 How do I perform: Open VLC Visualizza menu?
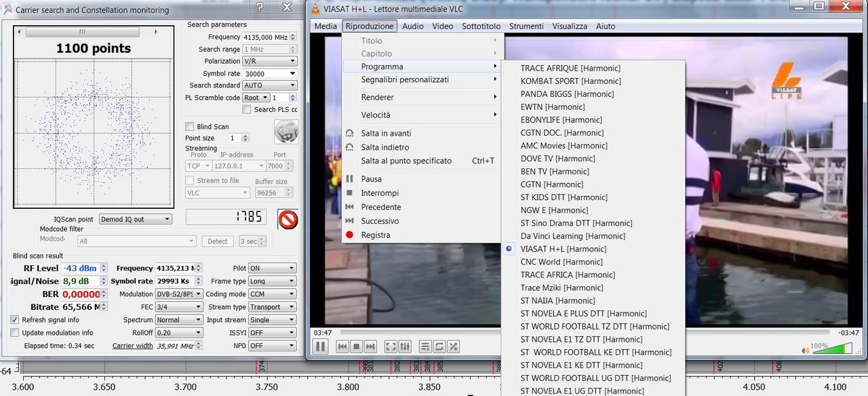tap(570, 26)
